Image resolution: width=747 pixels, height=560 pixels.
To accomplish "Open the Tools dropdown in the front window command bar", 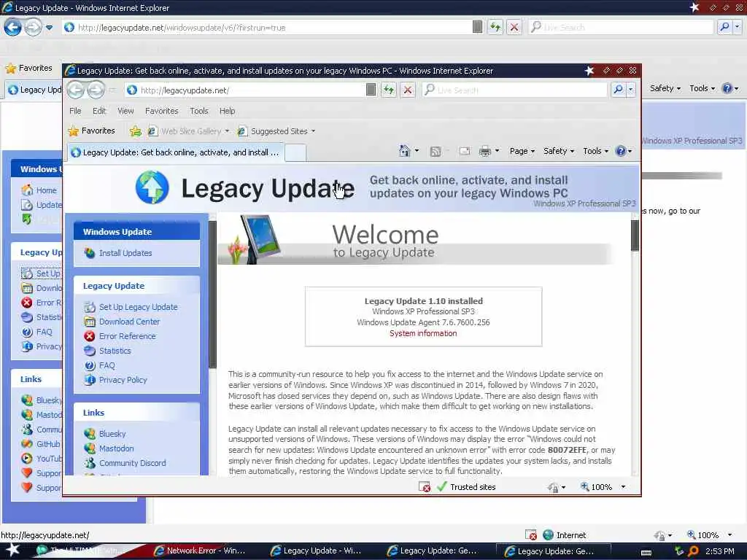I will click(x=595, y=151).
